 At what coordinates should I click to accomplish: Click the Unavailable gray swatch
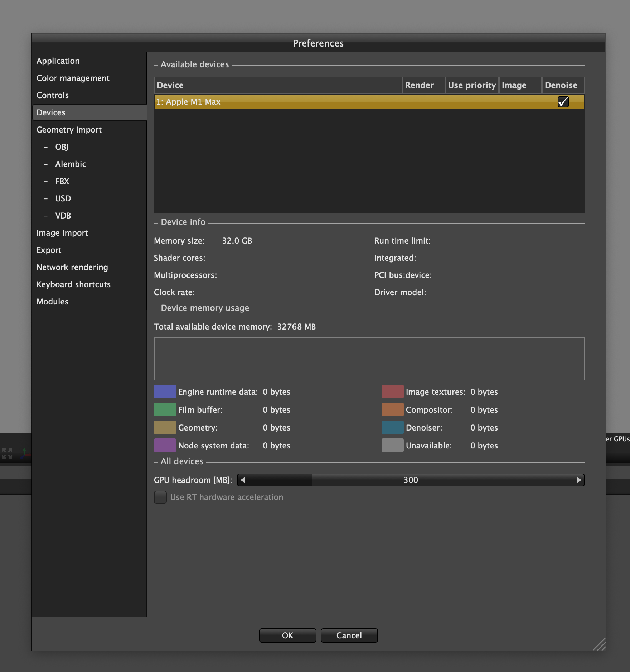point(393,446)
